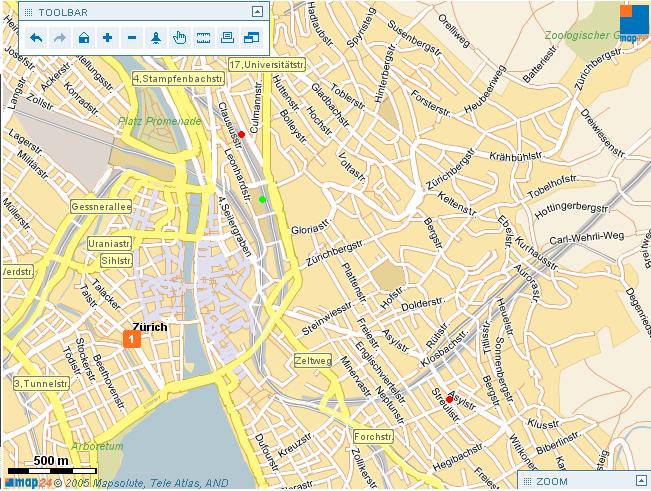Zoom in with the plus icon
Image resolution: width=651 pixels, height=491 pixels.
107,38
